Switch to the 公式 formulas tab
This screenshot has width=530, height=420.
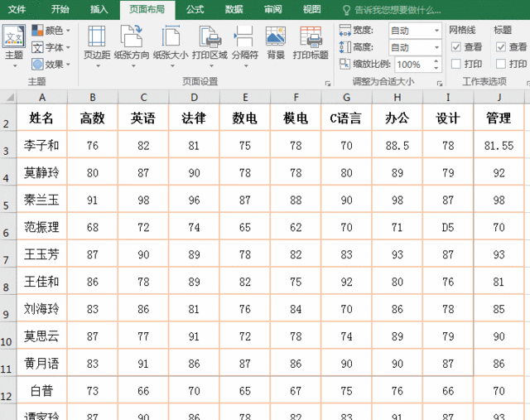point(195,10)
